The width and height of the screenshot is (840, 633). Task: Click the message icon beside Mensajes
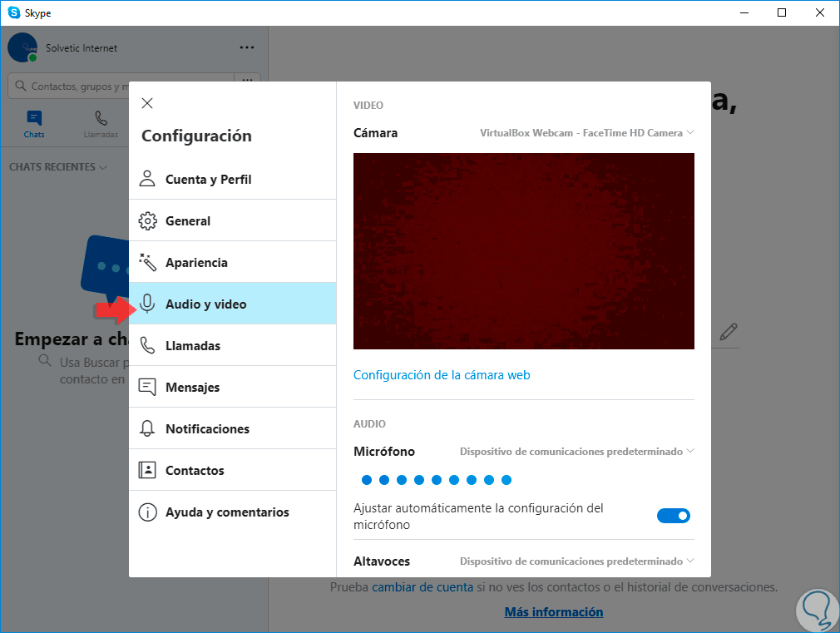(147, 387)
